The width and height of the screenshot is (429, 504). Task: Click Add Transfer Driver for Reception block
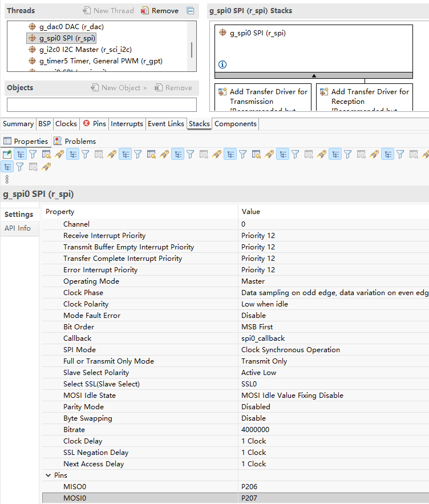(x=365, y=98)
